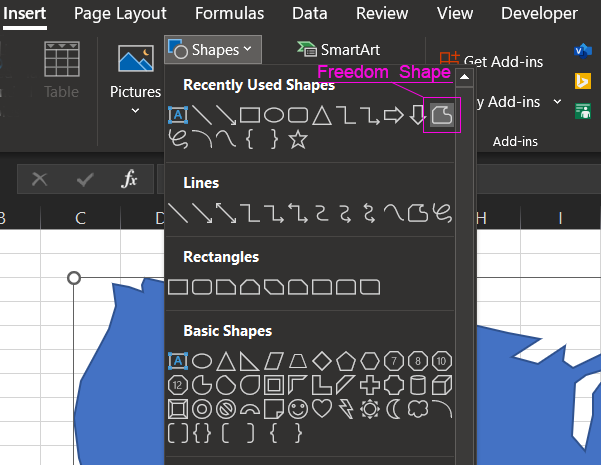The height and width of the screenshot is (465, 601).
Task: Select the sun shape
Action: click(371, 409)
